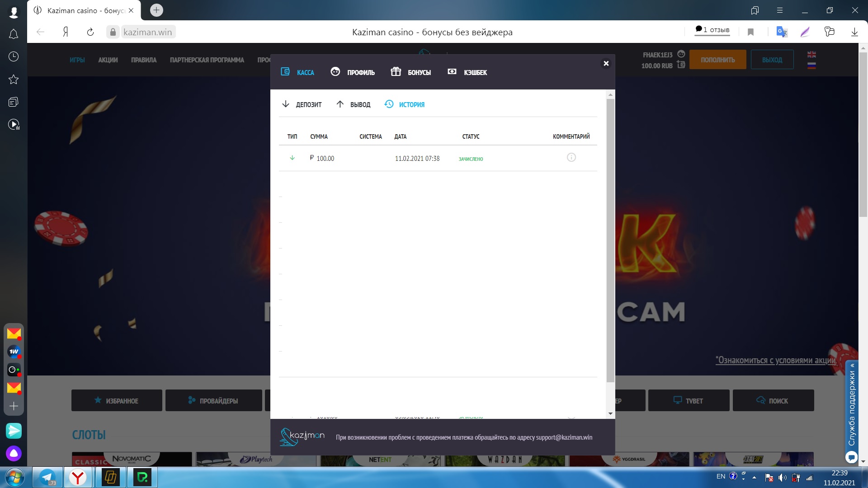Switch to the Профиль tab
The height and width of the screenshot is (488, 868).
353,72
